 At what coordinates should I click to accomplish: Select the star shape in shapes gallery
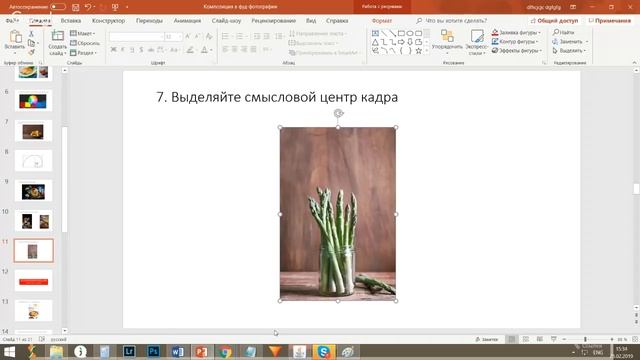pyautogui.click(x=418, y=51)
